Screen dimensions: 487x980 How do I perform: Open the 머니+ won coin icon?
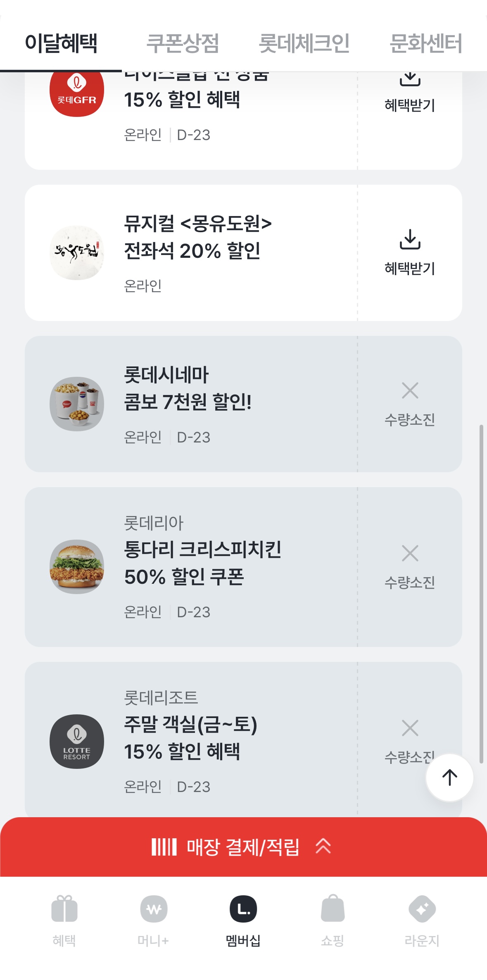(154, 909)
